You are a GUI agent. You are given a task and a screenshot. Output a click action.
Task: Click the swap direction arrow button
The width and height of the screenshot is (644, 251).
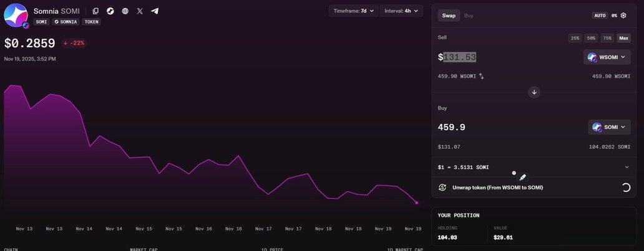click(x=534, y=92)
